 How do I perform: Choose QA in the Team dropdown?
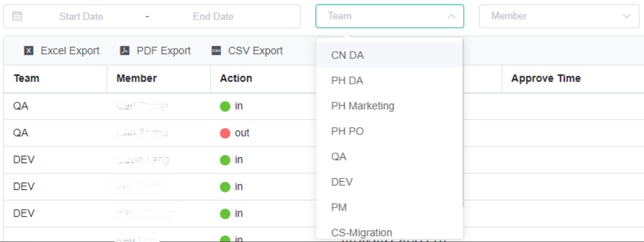pos(339,156)
